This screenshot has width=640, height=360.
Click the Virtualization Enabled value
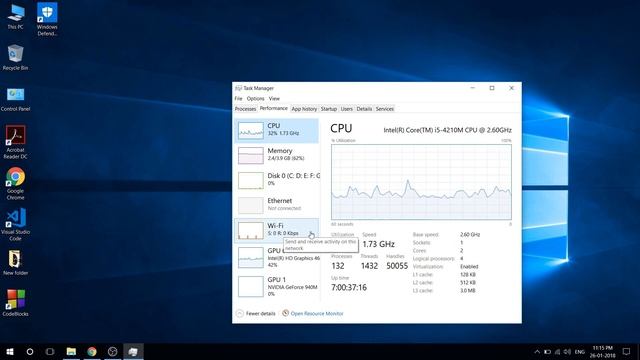469,267
